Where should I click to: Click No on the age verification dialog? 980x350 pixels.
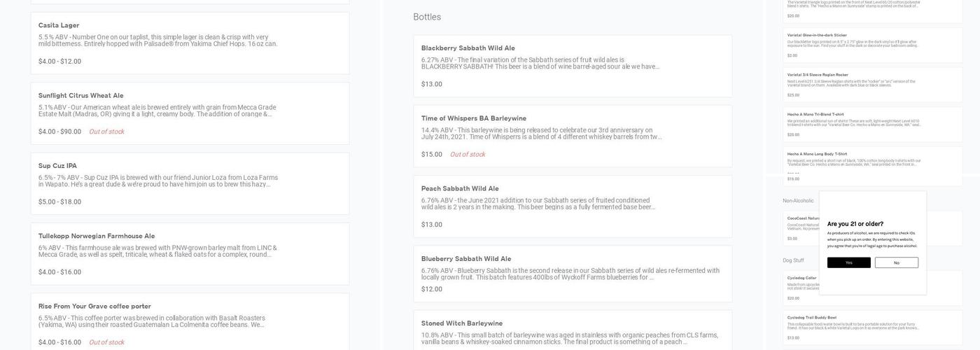click(x=897, y=262)
